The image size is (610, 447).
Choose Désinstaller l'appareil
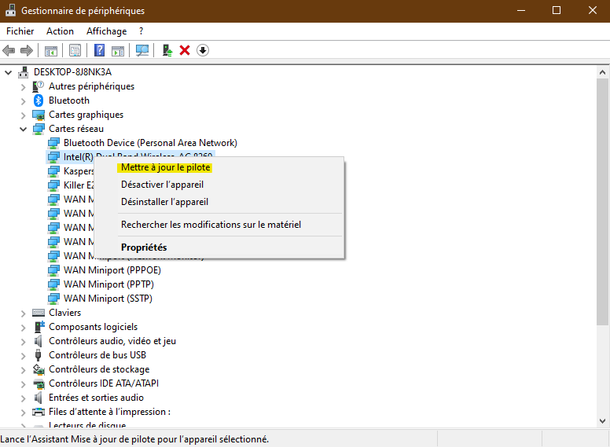pos(165,202)
